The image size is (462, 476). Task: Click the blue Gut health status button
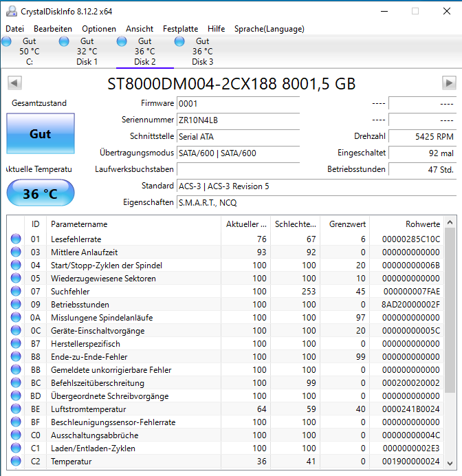point(41,133)
